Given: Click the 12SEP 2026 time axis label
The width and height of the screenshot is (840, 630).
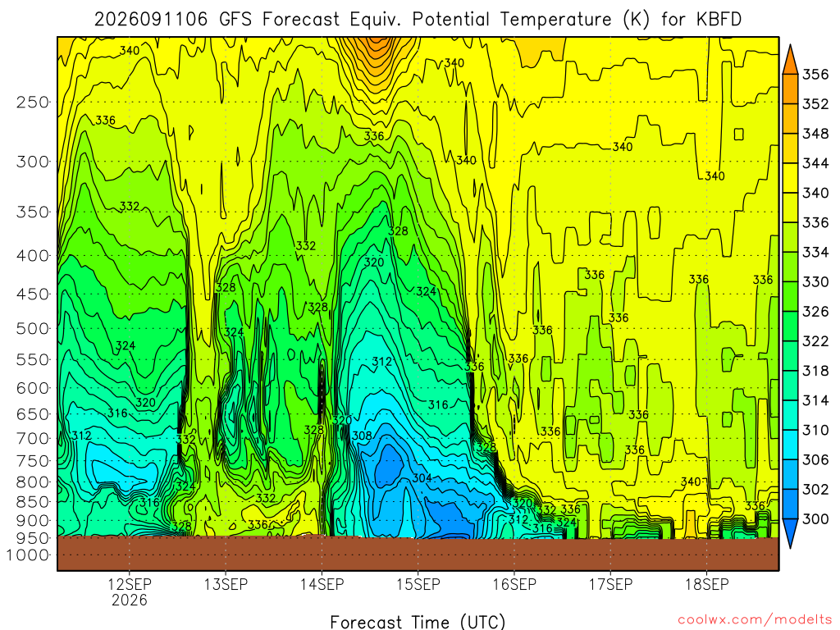Looking at the screenshot, I should tap(129, 592).
